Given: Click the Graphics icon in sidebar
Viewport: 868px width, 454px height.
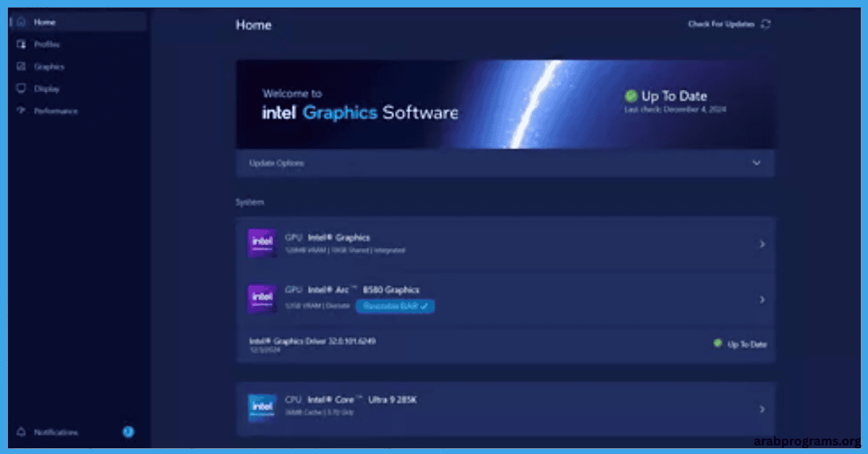Looking at the screenshot, I should 21,67.
